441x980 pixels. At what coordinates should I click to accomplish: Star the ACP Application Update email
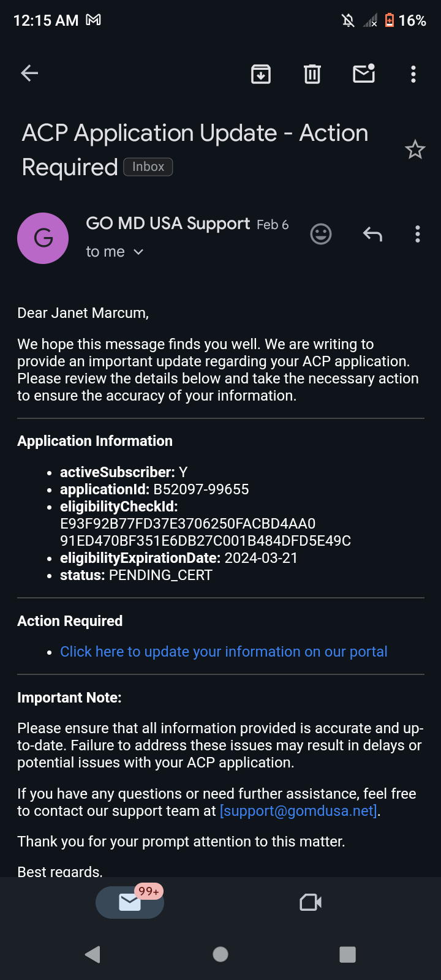pos(415,149)
